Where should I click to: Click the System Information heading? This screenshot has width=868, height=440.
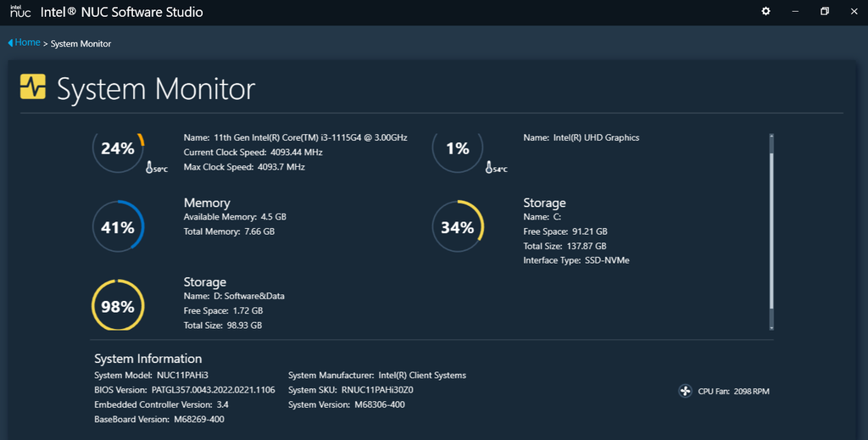(147, 359)
